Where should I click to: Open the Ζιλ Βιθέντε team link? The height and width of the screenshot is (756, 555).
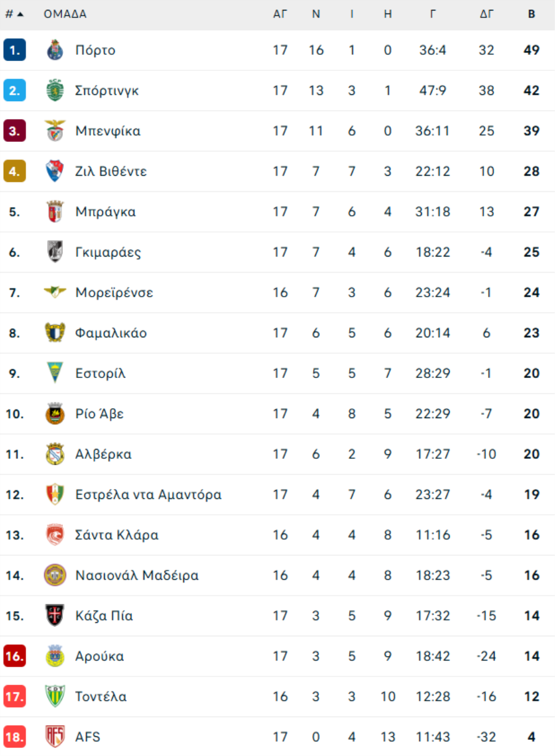111,171
